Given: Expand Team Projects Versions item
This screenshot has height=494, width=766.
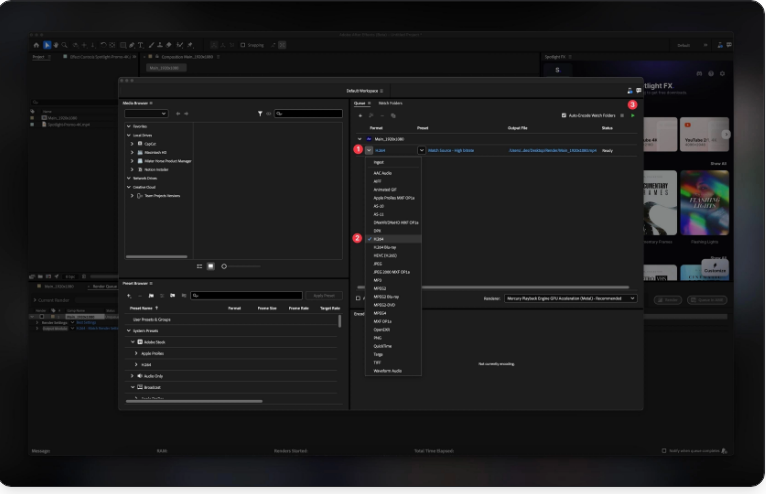Looking at the screenshot, I should click(132, 195).
